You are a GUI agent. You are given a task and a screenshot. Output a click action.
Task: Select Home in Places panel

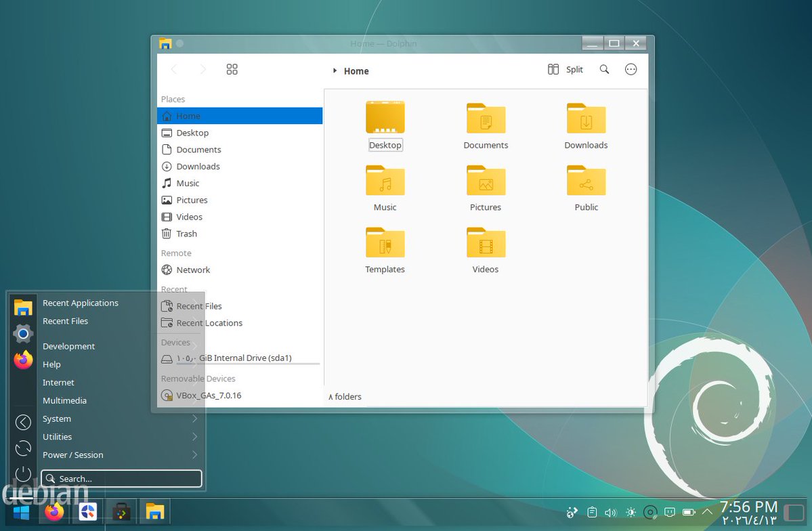click(240, 116)
